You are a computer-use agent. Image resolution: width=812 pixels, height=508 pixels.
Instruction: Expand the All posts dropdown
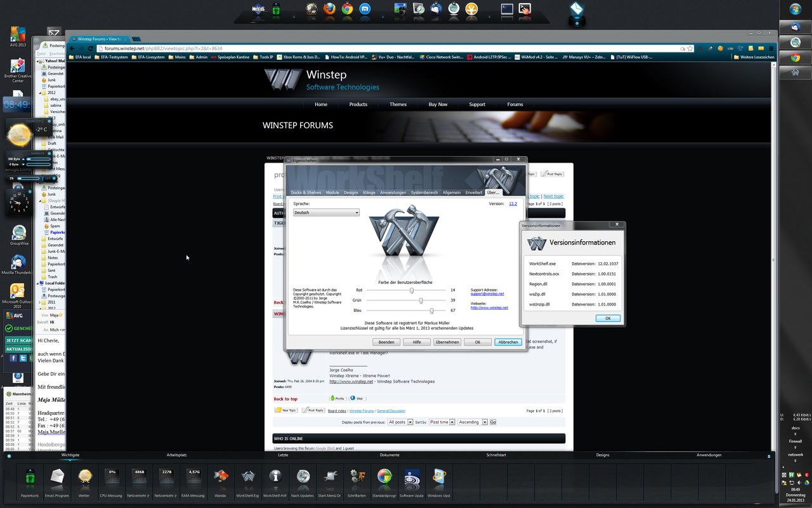[400, 422]
